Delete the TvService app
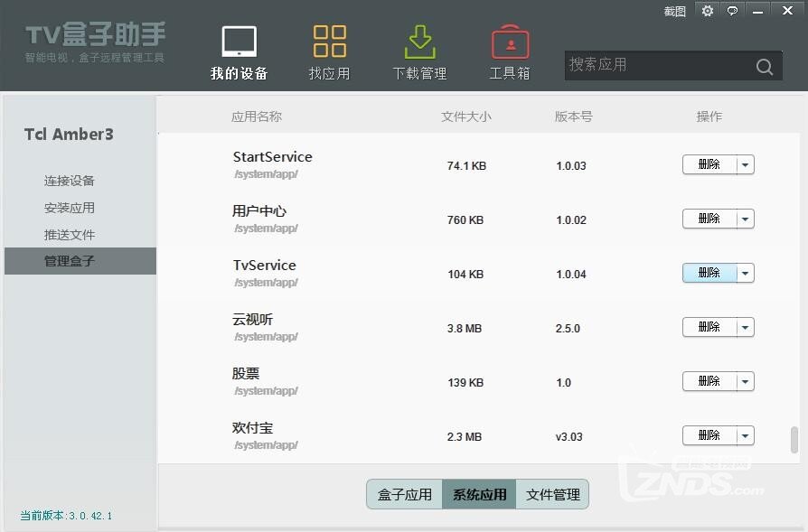The height and width of the screenshot is (532, 808). [709, 273]
